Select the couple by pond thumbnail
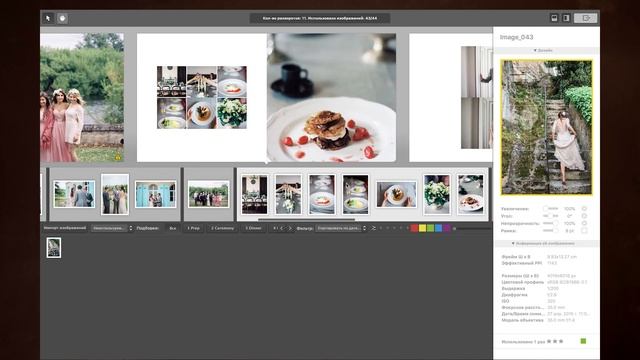 coord(74,194)
